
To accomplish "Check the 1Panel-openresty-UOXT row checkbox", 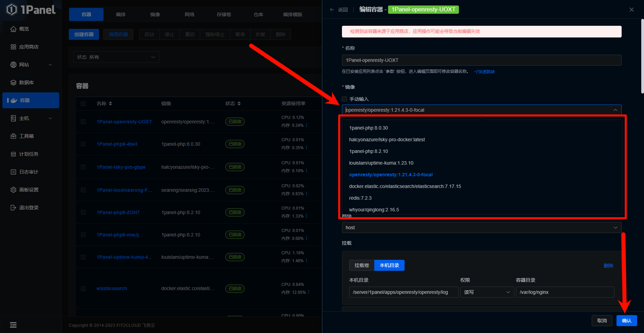I will [83, 122].
